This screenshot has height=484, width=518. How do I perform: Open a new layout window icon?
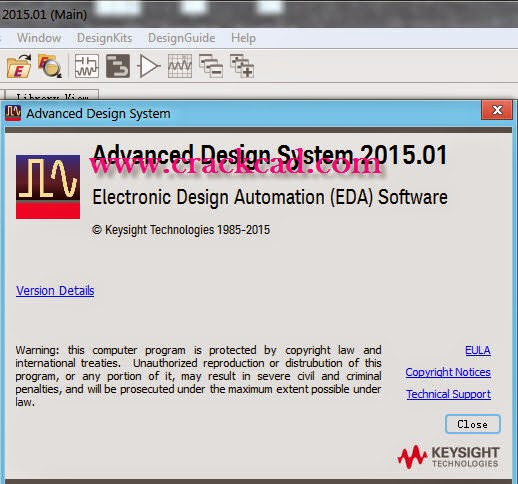point(118,66)
